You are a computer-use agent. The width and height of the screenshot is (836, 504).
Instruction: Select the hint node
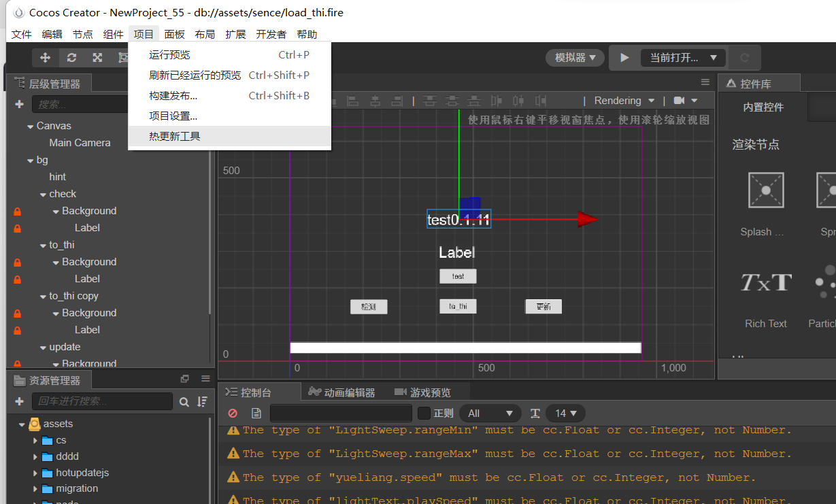tap(58, 177)
